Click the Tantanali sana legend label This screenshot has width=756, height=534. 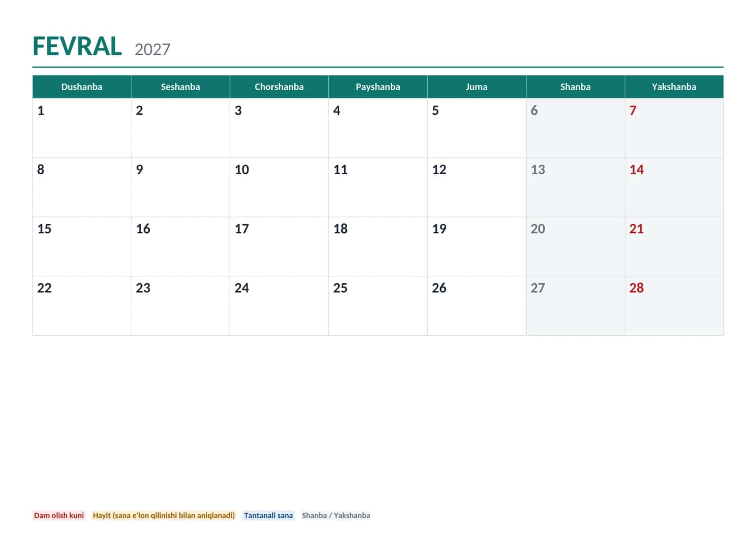point(268,516)
